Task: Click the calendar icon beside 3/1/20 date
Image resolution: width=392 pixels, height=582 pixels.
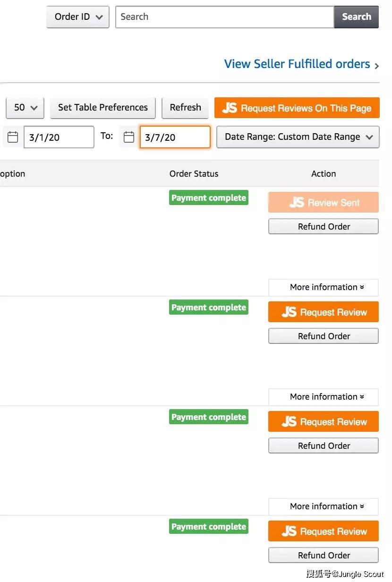Action: pos(13,137)
